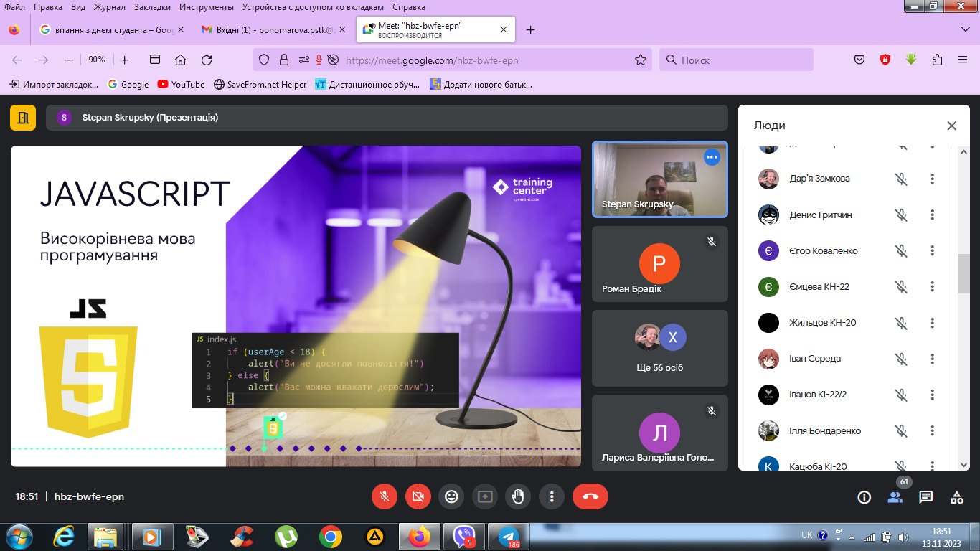Open more options for Іван Середа
The image size is (980, 551).
932,359
